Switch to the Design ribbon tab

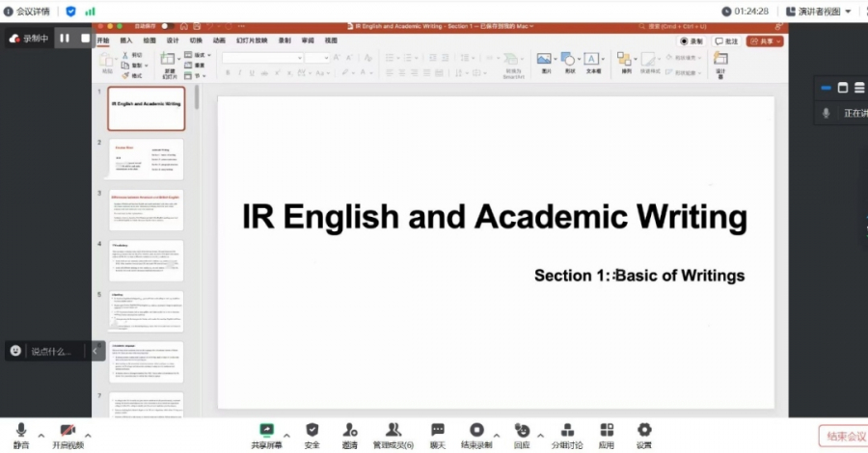coord(173,40)
